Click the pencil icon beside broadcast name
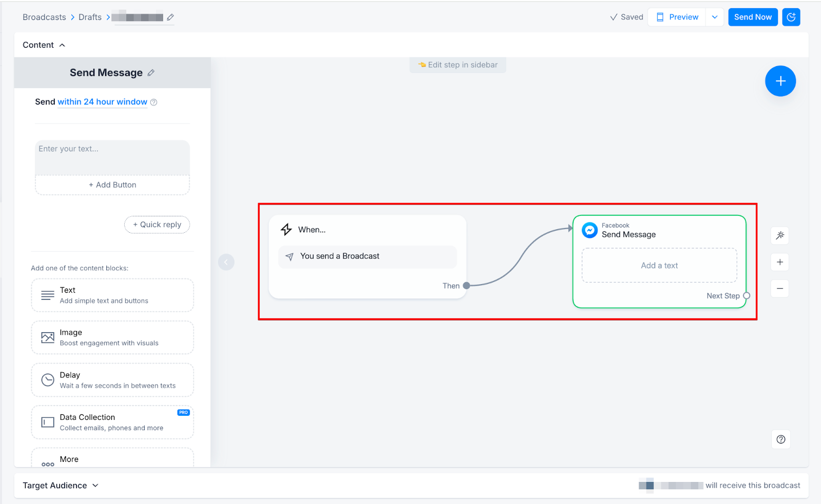Viewport: 821px width, 504px height. click(x=170, y=17)
